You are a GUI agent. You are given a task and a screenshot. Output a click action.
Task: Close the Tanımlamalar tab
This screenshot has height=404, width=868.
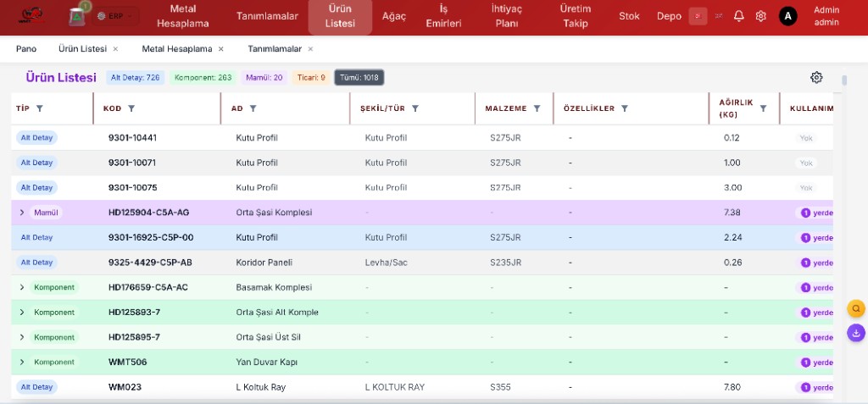tap(310, 49)
